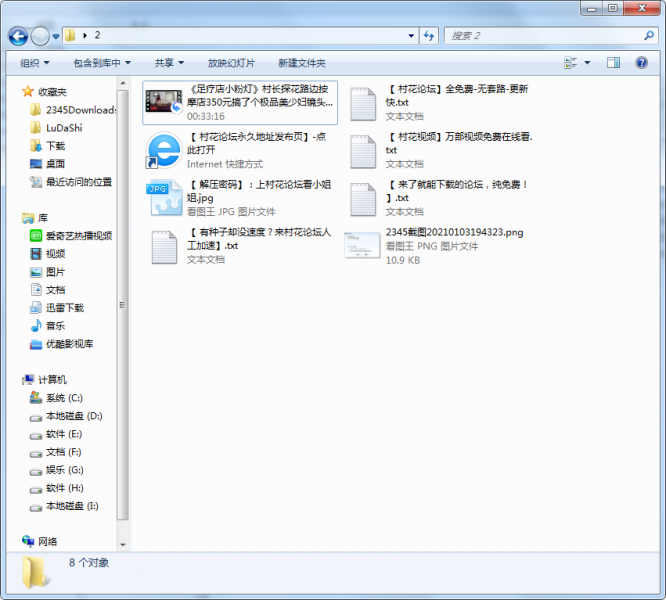This screenshot has width=666, height=600.
Task: Open the 迅雷下载 library in the sidebar
Action: (x=65, y=308)
